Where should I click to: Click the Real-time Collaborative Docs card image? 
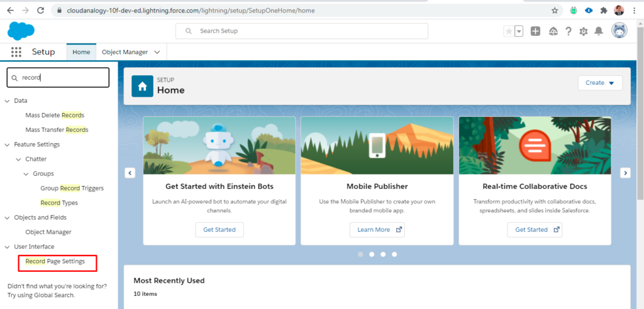[535, 146]
